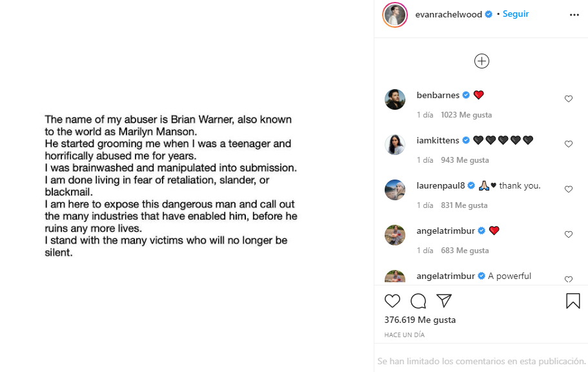Viewport: 588px width, 372px height.
Task: Save post with the bookmark icon
Action: click(573, 301)
